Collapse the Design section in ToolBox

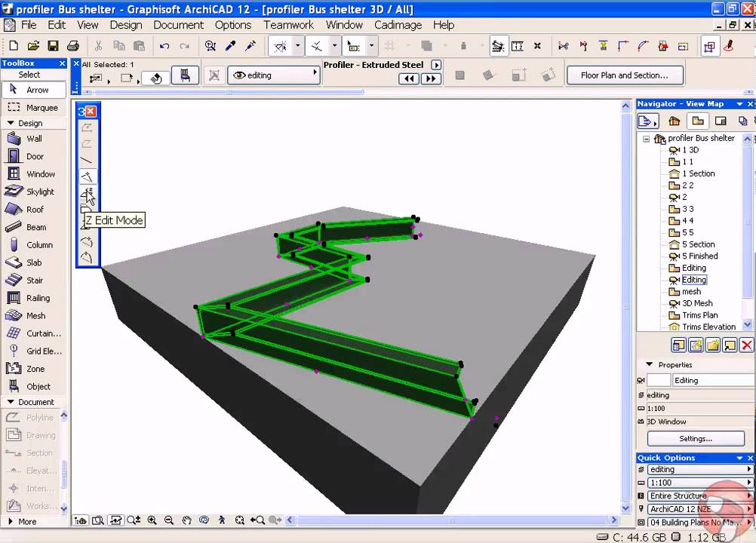click(x=11, y=124)
